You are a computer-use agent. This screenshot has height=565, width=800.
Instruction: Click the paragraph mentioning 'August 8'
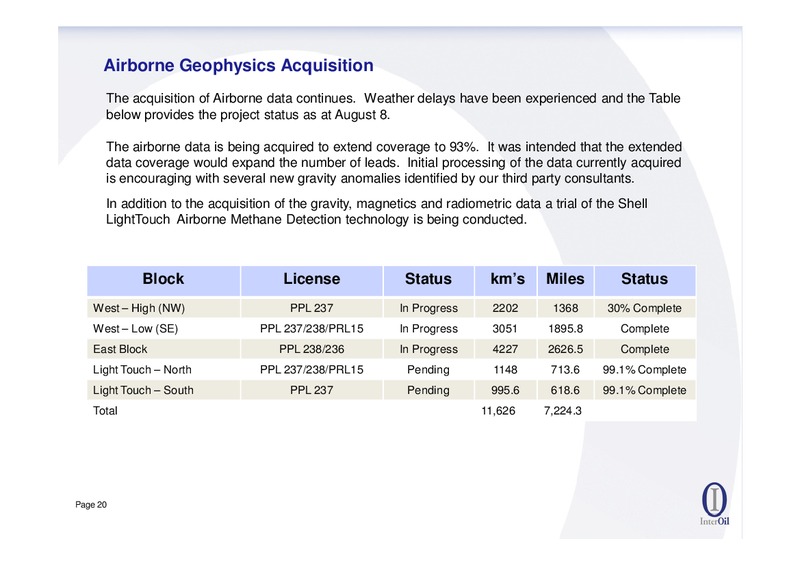click(393, 106)
